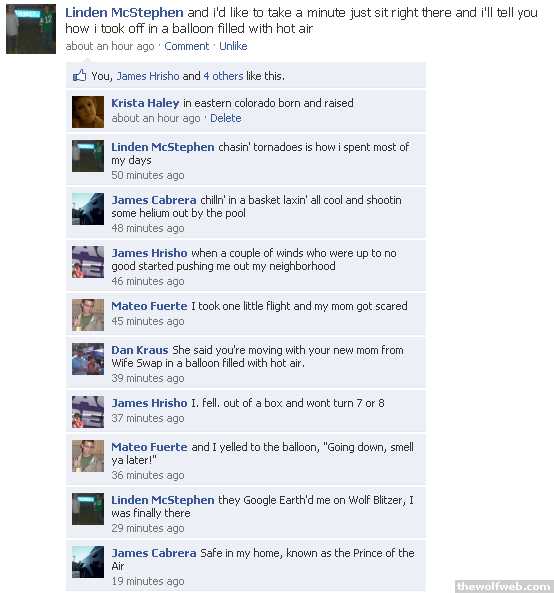Click Unlike link under the post
The width and height of the screenshot is (554, 593).
point(233,46)
